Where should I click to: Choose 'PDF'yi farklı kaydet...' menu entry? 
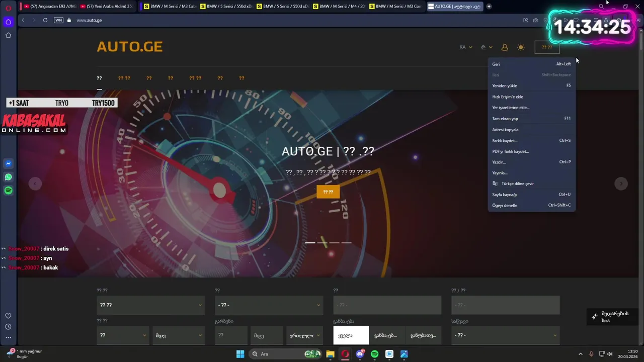pyautogui.click(x=531, y=151)
